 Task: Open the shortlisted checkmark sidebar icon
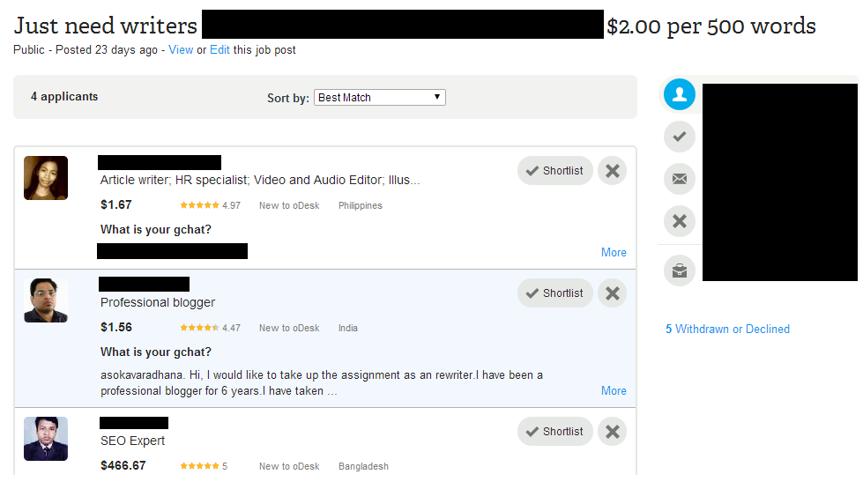click(x=679, y=137)
